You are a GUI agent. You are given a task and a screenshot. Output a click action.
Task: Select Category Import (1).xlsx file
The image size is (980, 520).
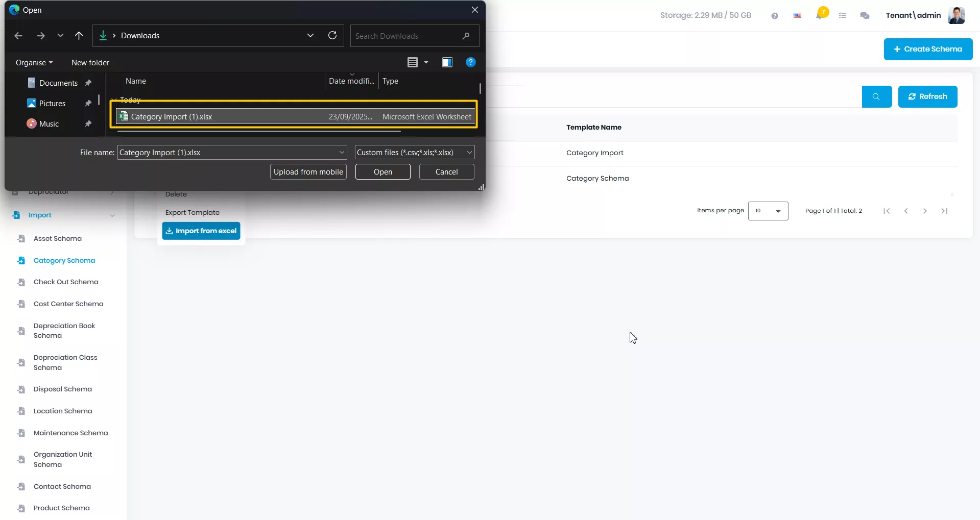295,117
